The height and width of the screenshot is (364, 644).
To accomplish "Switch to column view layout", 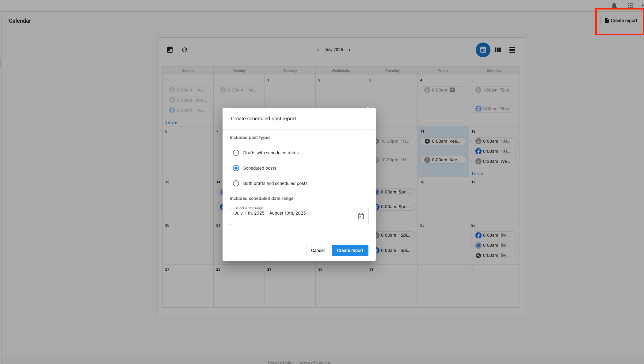I will click(497, 50).
